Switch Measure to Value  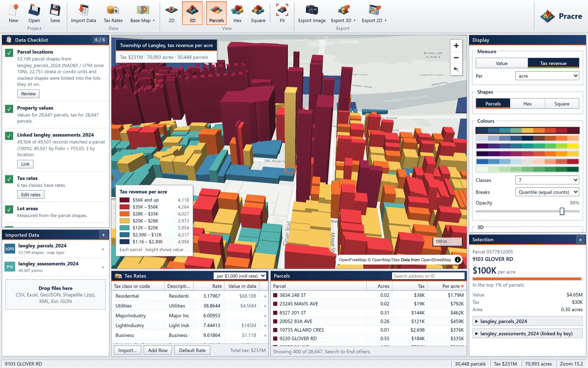click(x=502, y=63)
